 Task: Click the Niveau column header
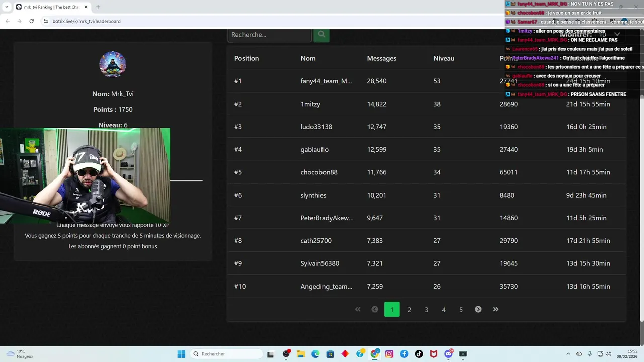[444, 58]
